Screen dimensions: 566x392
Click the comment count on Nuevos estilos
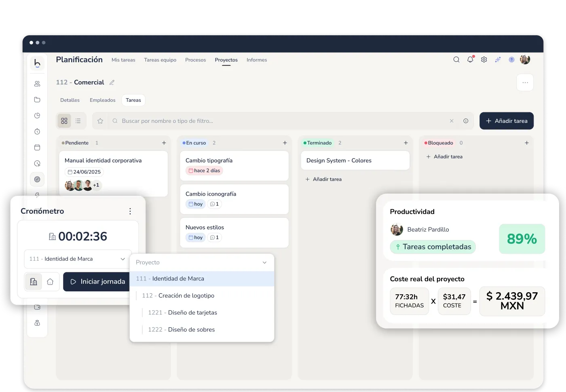coord(214,238)
